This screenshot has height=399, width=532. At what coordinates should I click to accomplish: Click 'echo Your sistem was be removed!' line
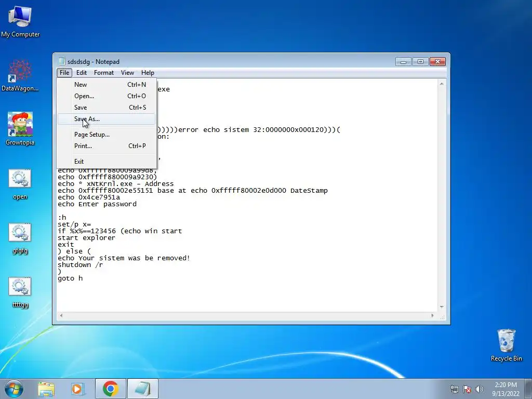click(124, 258)
